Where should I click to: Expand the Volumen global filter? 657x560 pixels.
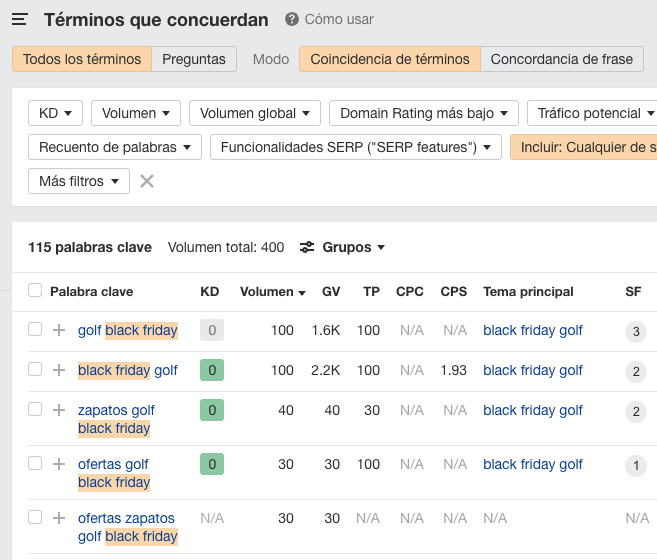click(x=255, y=113)
